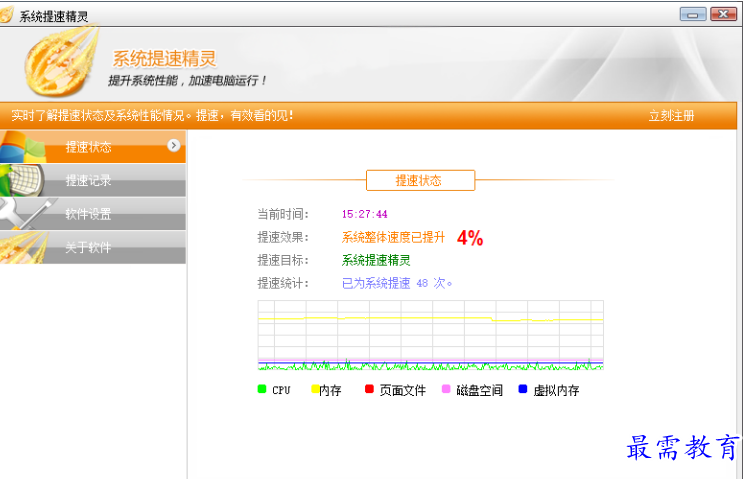Screen dimensions: 748x479
Task: Click the slogan 提升系统性能，加速电脑运行！
Action: click(x=187, y=81)
